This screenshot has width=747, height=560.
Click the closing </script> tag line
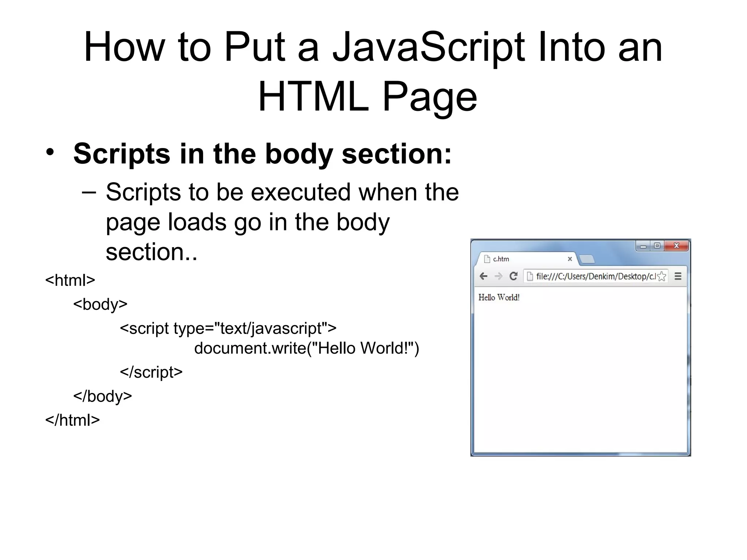[151, 372]
